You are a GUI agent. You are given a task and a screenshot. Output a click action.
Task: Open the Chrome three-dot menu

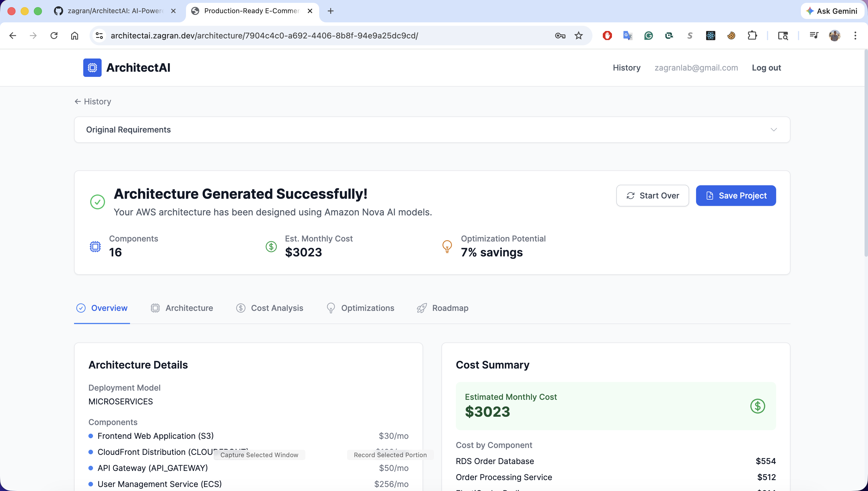click(855, 36)
